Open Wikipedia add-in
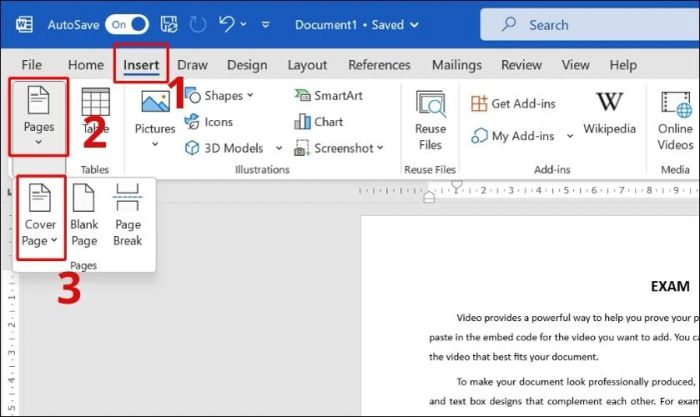 (x=609, y=113)
